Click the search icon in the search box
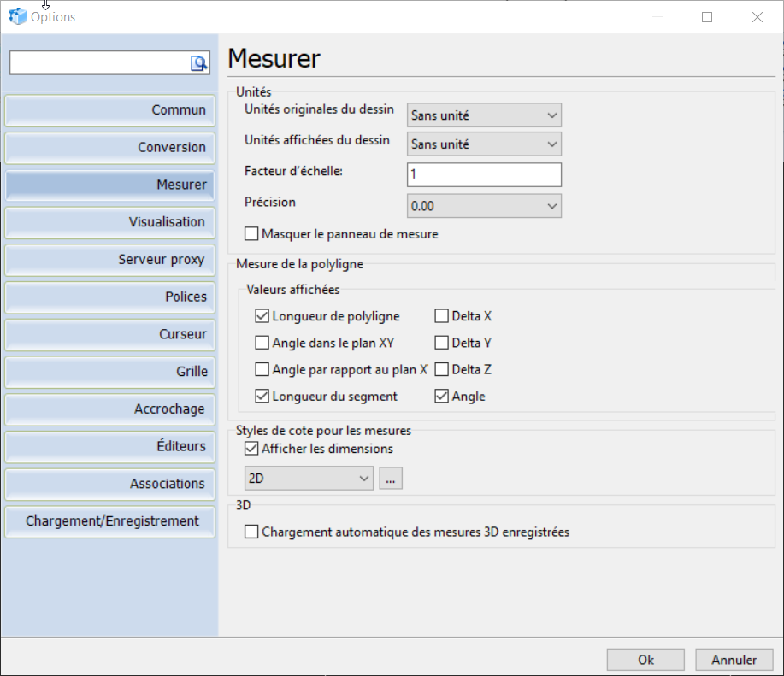The image size is (784, 676). click(198, 62)
